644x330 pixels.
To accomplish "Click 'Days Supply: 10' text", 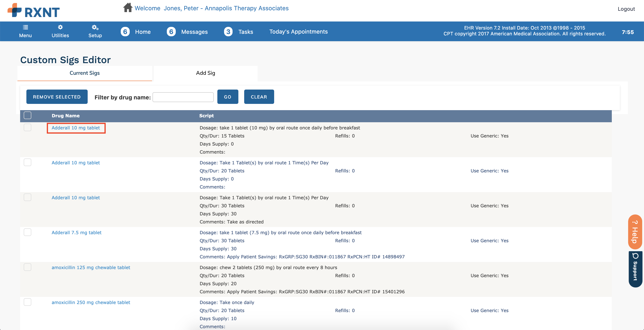I will pos(218,319).
